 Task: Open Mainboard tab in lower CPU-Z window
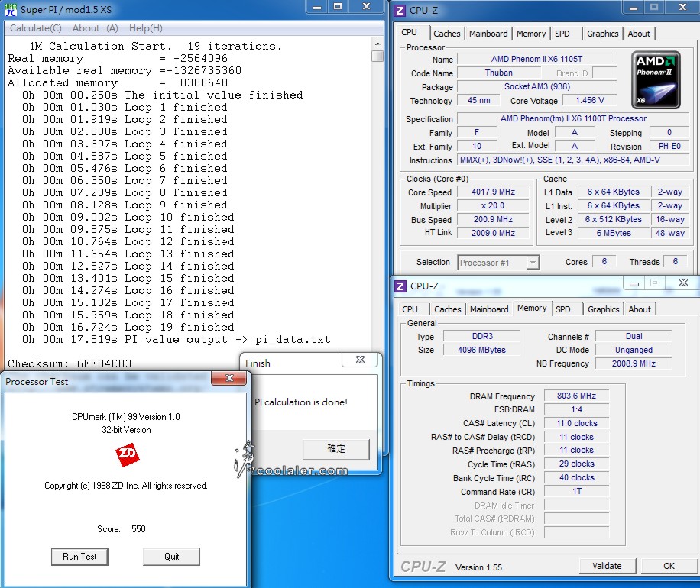pos(489,309)
